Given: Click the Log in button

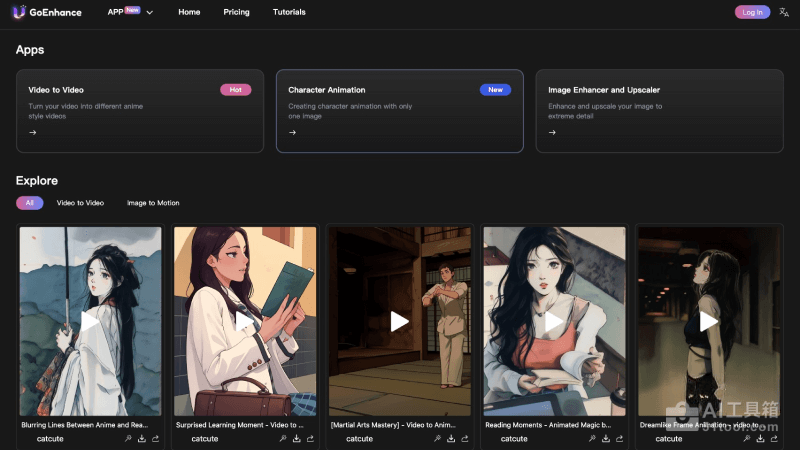Looking at the screenshot, I should point(752,12).
